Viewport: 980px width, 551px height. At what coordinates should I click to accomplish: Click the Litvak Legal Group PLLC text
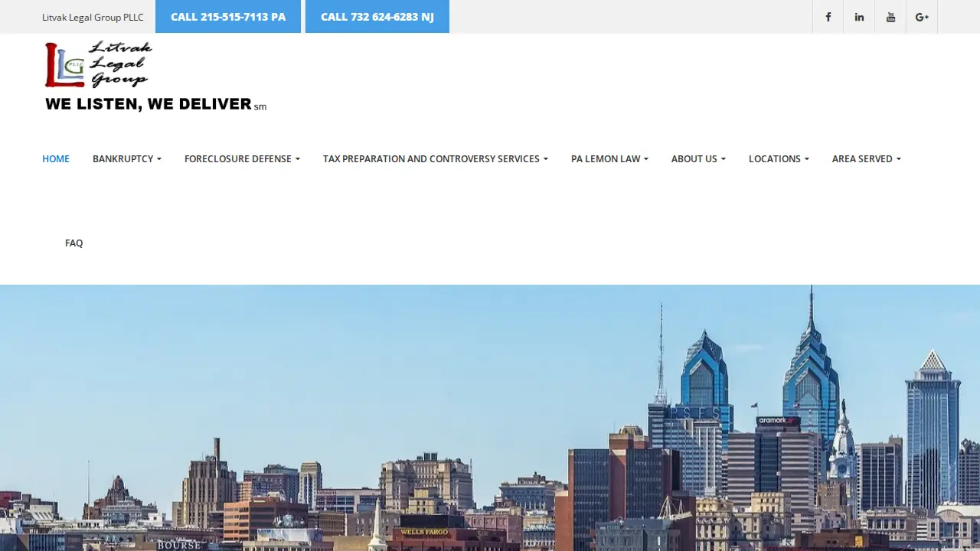(x=93, y=17)
